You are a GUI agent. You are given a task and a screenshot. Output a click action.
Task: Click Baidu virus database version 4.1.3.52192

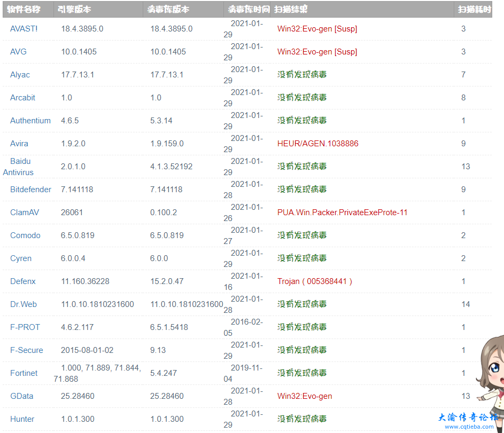[172, 167]
